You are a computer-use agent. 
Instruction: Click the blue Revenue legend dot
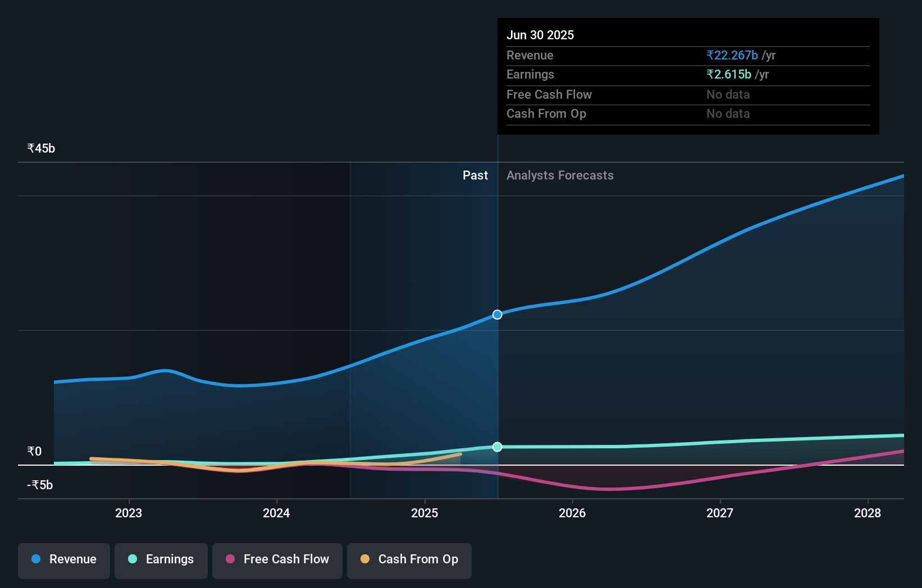click(x=35, y=559)
